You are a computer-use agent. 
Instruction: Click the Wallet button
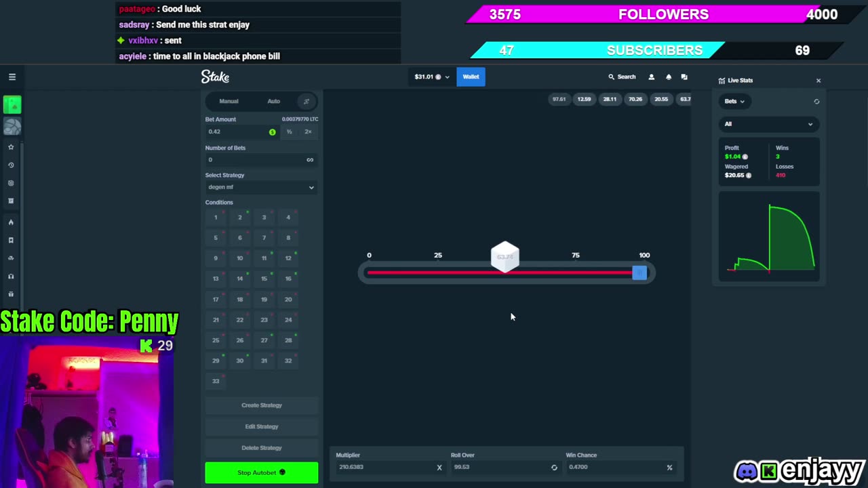471,77
